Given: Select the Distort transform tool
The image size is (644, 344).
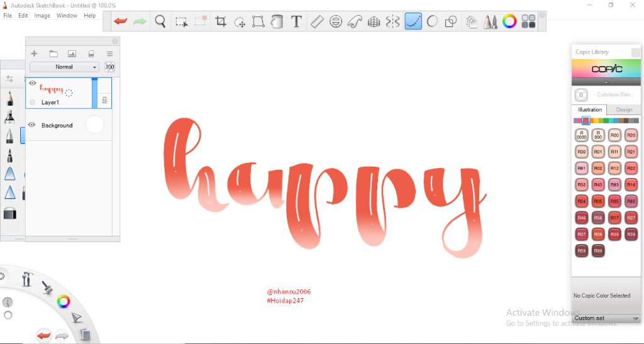Looking at the screenshot, I should pos(258,21).
